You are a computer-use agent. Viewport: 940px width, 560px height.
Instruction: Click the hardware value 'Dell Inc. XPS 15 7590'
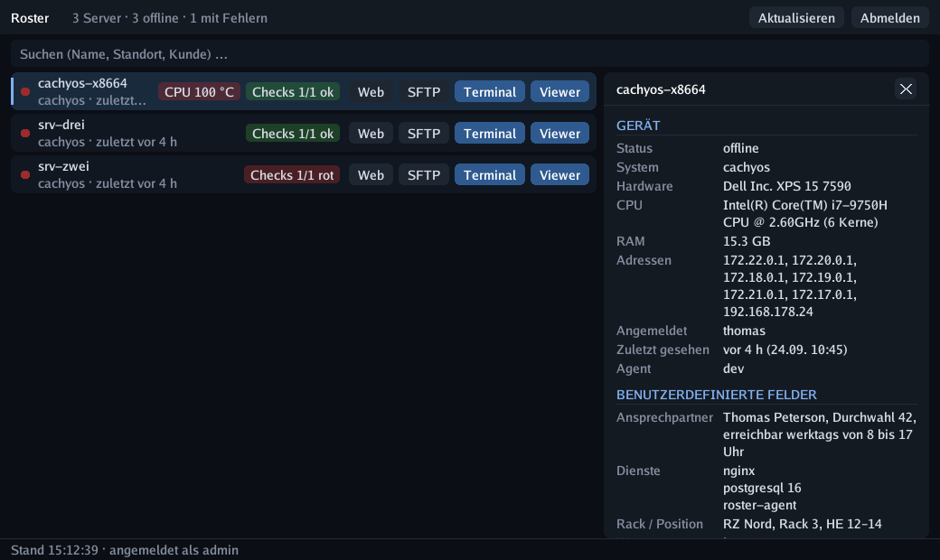[x=786, y=186]
